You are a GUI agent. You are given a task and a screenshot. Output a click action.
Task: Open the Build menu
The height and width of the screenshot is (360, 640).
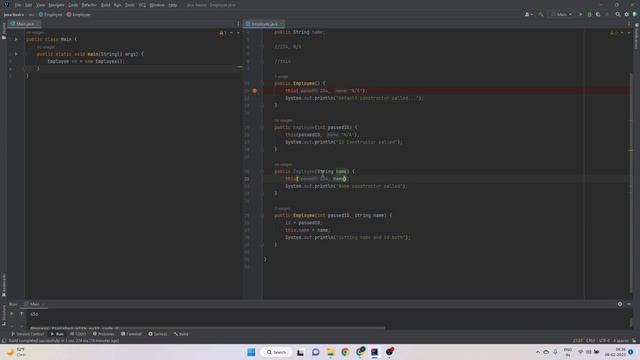tap(105, 5)
